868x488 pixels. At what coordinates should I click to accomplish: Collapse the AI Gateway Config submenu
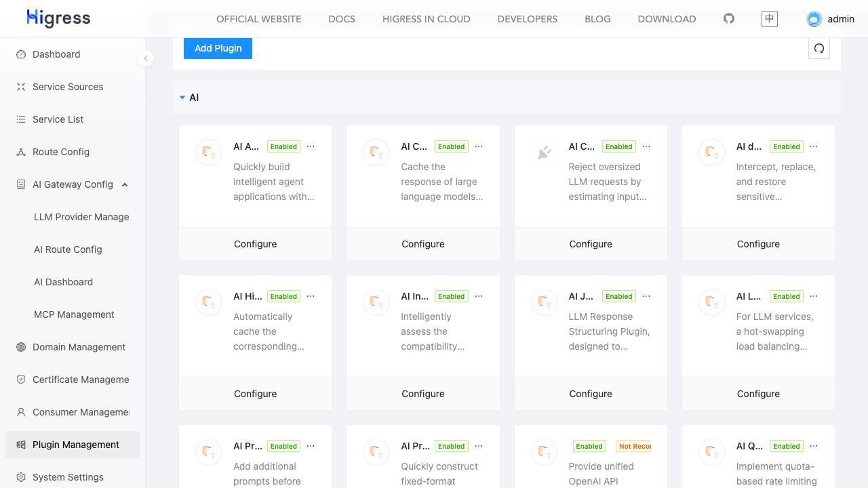[x=125, y=184]
